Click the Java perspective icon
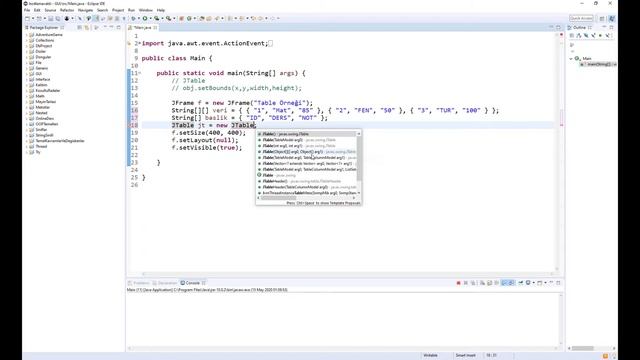The height and width of the screenshot is (360, 640). (x=611, y=18)
